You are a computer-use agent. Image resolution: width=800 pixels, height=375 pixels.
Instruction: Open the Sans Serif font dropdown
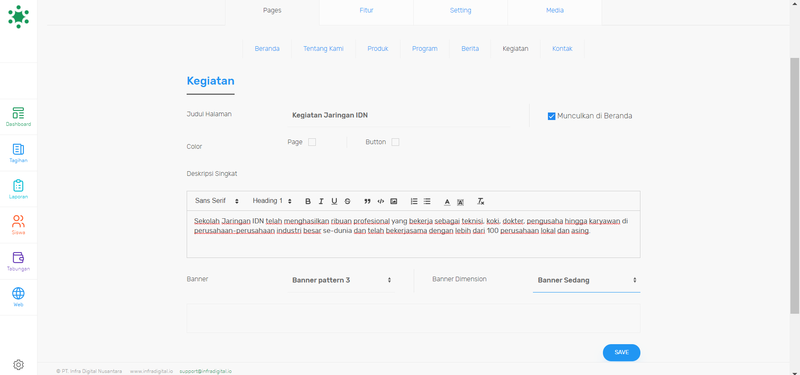[217, 201]
